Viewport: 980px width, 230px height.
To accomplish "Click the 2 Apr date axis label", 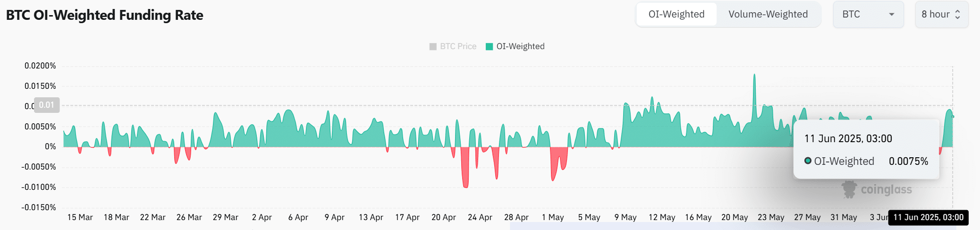I will click(x=262, y=217).
